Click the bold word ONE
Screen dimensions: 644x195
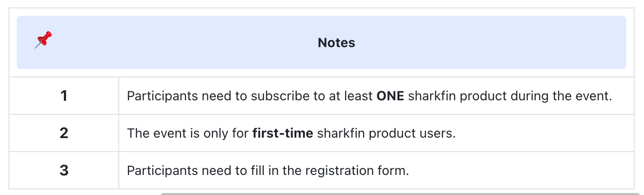point(390,96)
